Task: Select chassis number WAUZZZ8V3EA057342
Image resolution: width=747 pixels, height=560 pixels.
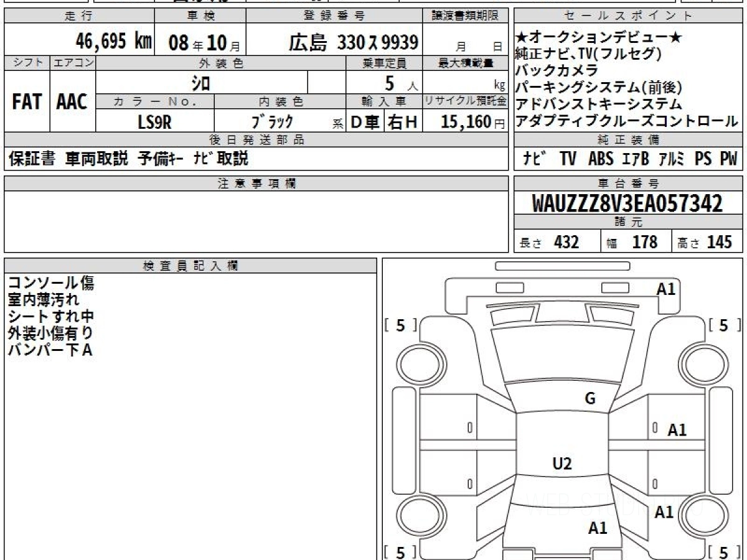Action: [x=627, y=203]
